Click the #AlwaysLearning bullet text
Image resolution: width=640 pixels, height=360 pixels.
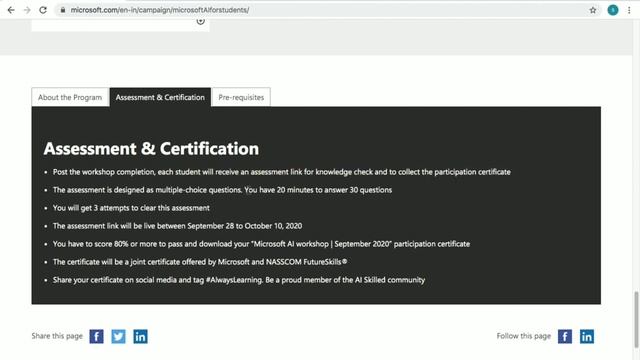point(239,280)
